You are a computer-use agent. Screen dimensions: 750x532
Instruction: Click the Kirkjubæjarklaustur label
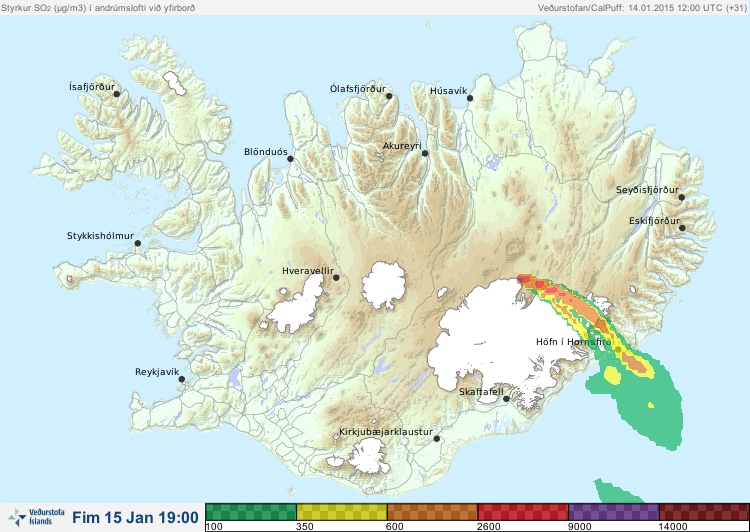(x=386, y=432)
